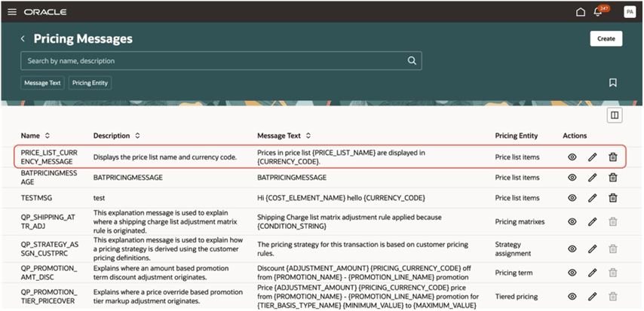The width and height of the screenshot is (644, 311).
Task: Edit the TESTMSG row
Action: 592,198
